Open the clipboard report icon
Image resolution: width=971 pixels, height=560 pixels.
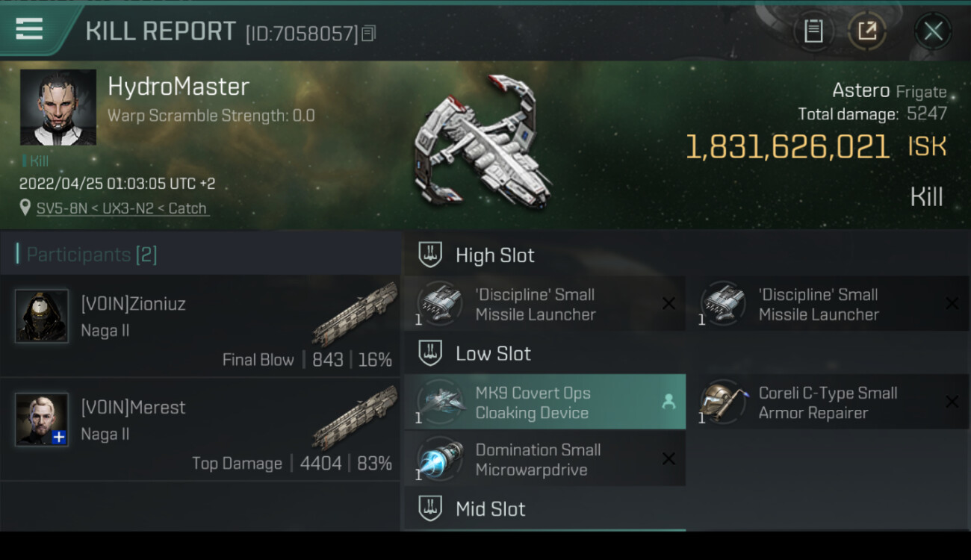point(813,31)
